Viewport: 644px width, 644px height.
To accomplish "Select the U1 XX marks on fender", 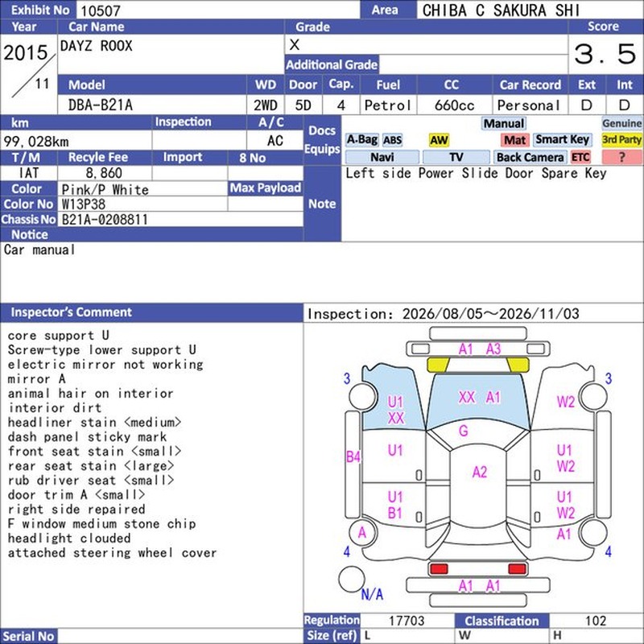I will [395, 410].
